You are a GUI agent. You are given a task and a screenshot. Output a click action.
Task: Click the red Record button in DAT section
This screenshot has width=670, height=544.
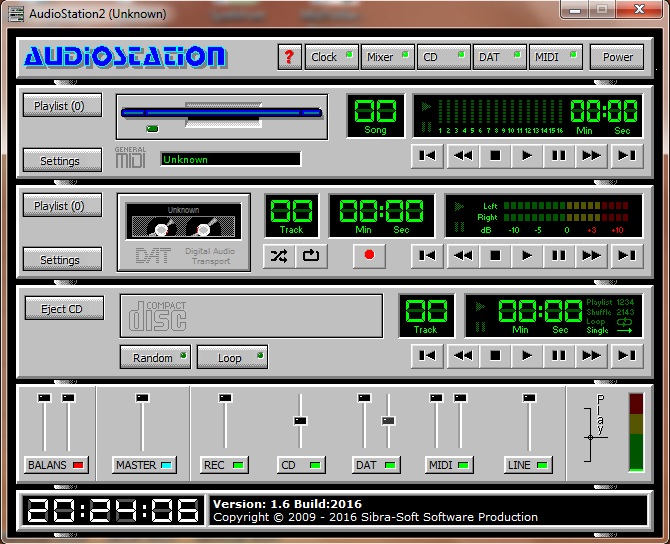point(369,255)
